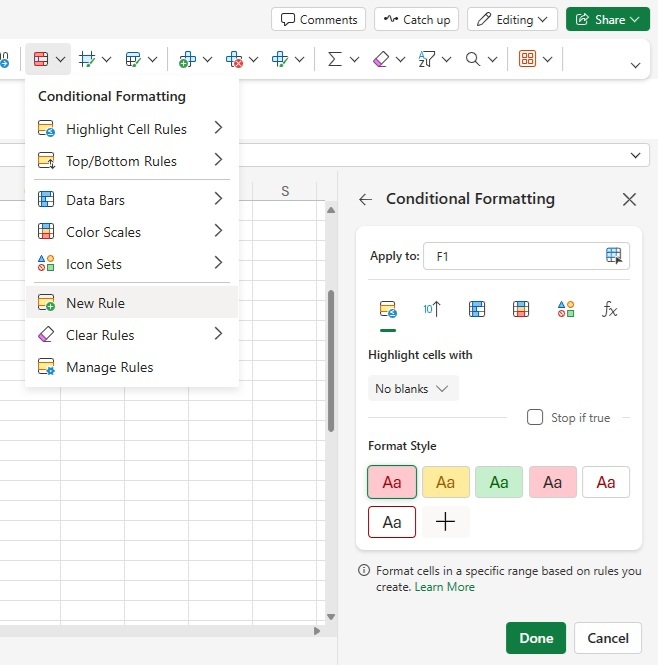
Task: Pick the red text only format style
Action: click(606, 482)
